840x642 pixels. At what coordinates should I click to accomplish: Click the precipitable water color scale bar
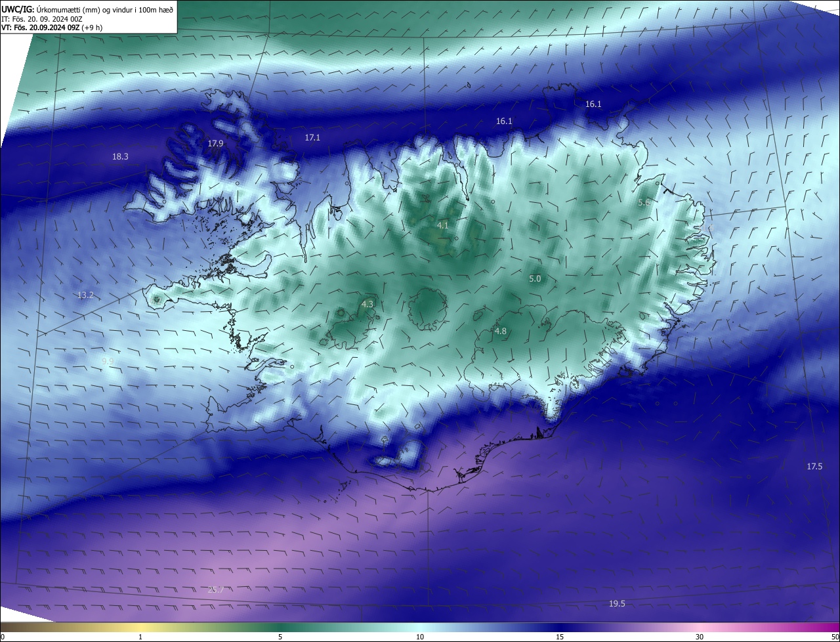pyautogui.click(x=420, y=627)
